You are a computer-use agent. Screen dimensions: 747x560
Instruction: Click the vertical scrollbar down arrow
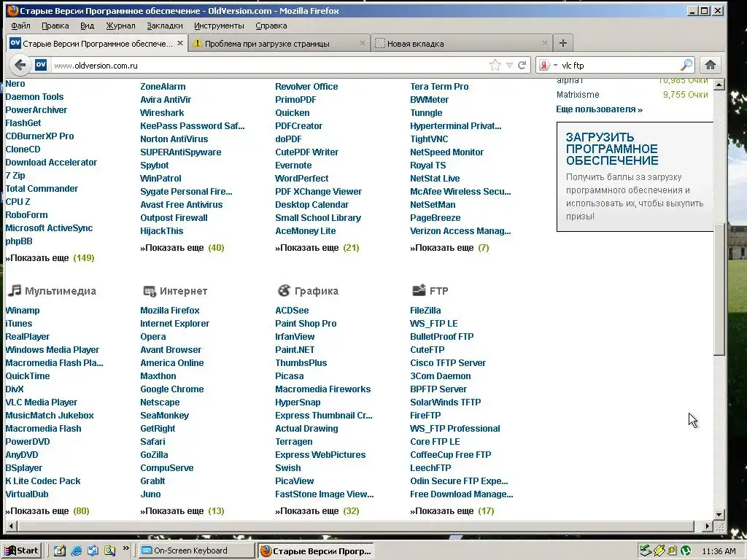719,514
